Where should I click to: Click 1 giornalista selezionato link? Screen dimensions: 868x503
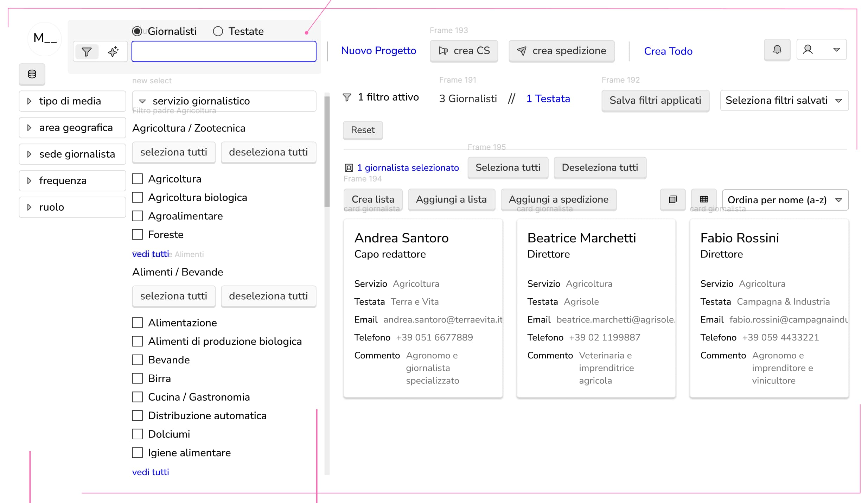[x=408, y=168]
